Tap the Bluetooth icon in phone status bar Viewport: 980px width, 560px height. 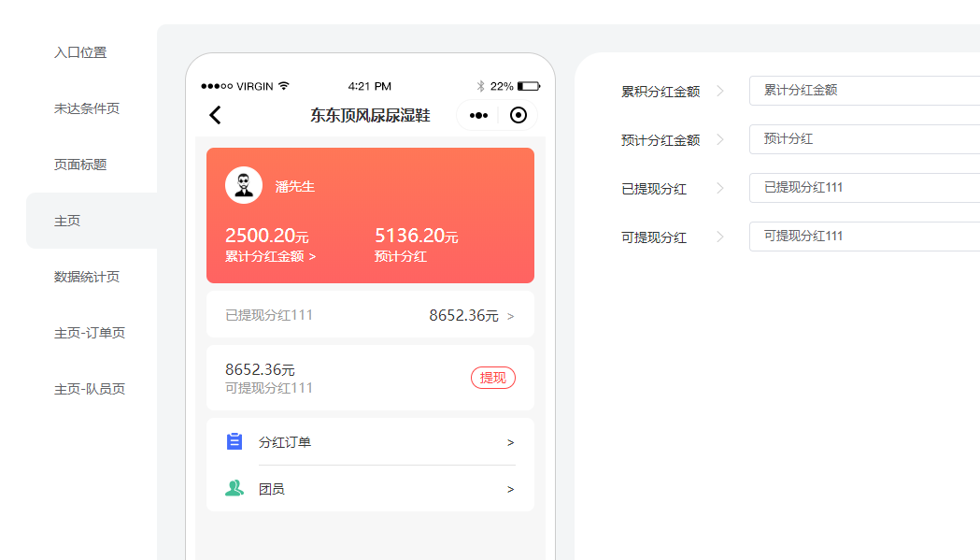pyautogui.click(x=480, y=86)
